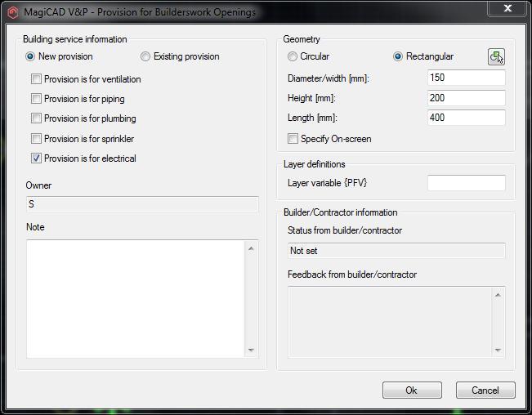
Task: Click the Height [mm]: label
Action: (x=311, y=98)
